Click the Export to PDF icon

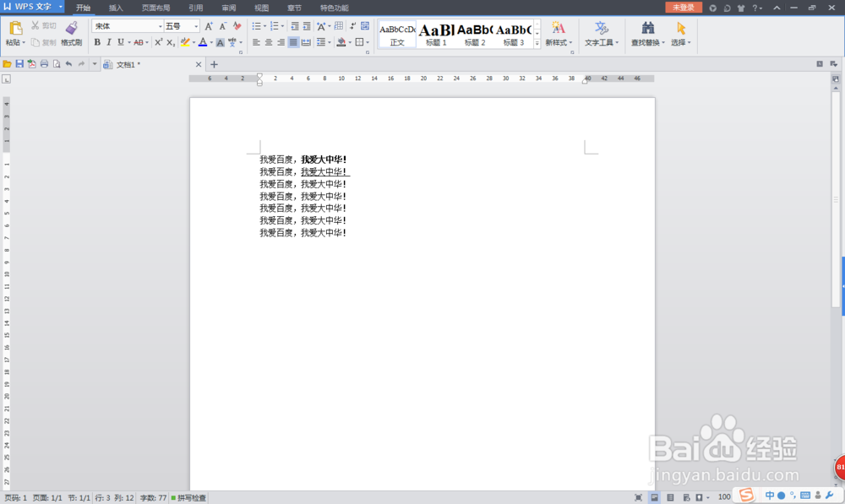(32, 64)
